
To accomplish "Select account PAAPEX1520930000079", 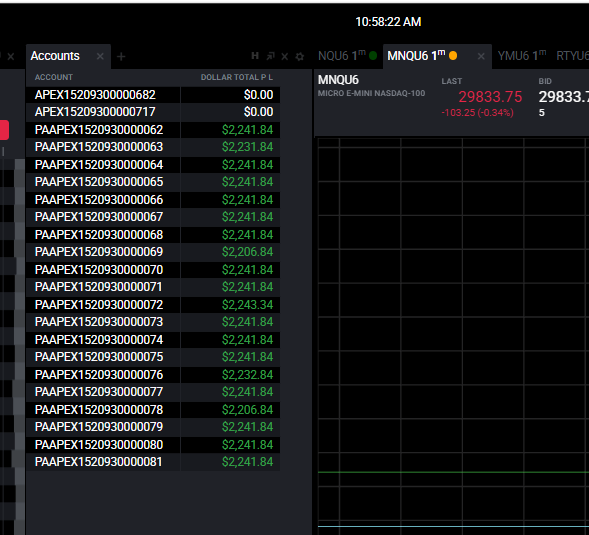I will click(99, 426).
